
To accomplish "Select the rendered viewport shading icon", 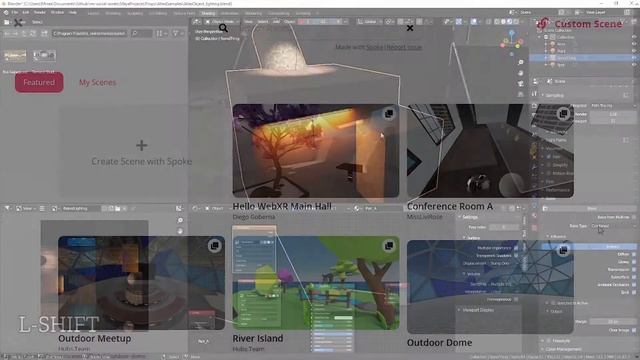I will point(516,22).
